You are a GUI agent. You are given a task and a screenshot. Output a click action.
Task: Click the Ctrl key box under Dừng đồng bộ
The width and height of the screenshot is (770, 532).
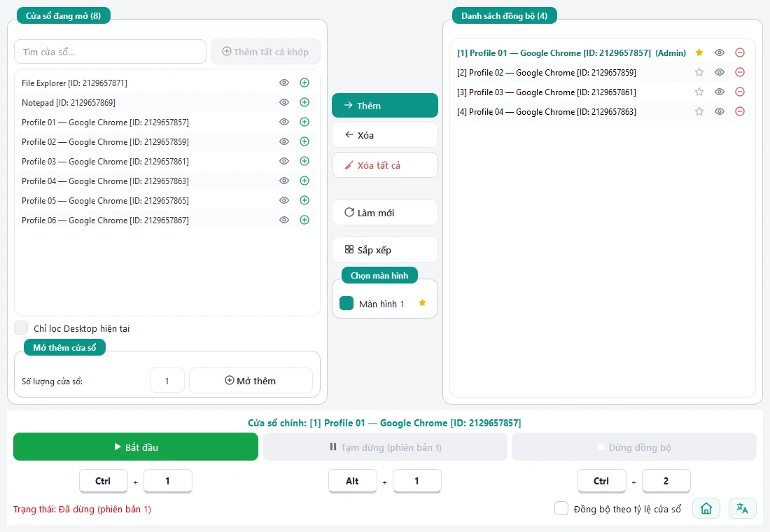[601, 481]
